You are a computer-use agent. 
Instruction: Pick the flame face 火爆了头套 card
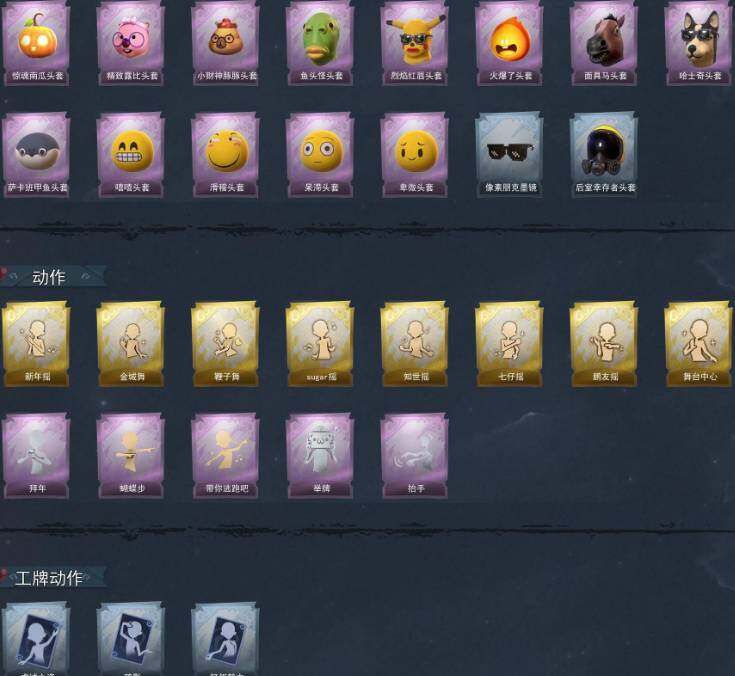point(510,43)
